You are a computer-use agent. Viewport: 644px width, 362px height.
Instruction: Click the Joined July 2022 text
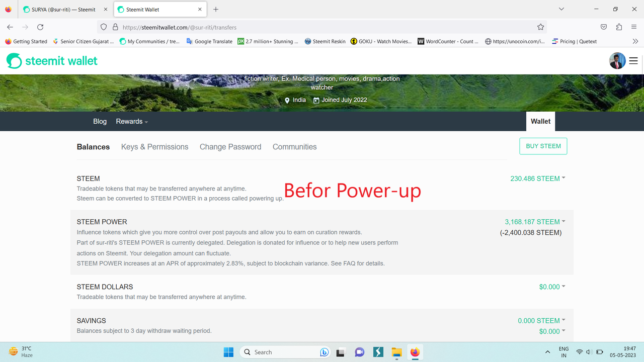[x=345, y=100]
